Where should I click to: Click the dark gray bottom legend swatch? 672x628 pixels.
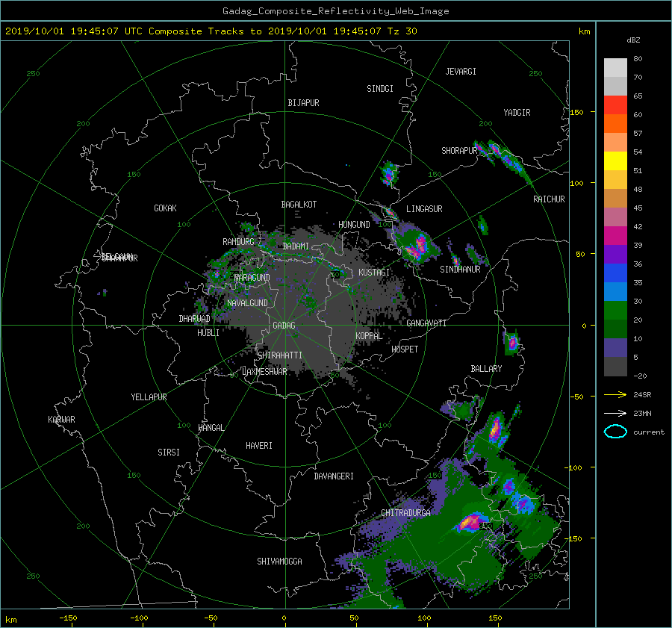615,367
